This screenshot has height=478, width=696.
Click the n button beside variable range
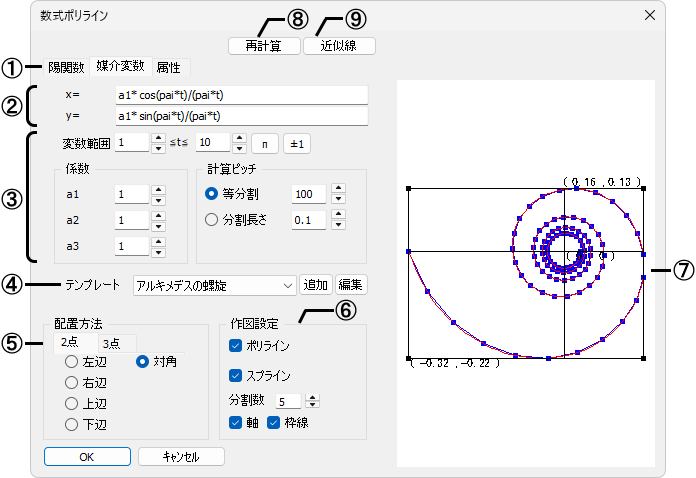tap(265, 144)
